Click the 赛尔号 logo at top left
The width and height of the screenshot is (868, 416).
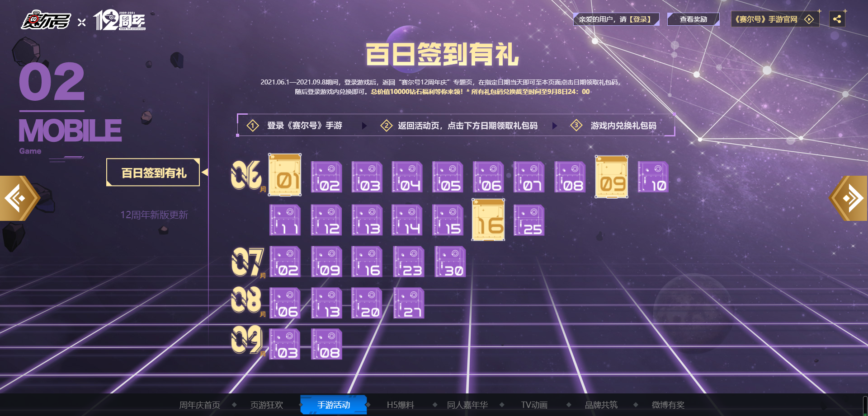pyautogui.click(x=46, y=21)
